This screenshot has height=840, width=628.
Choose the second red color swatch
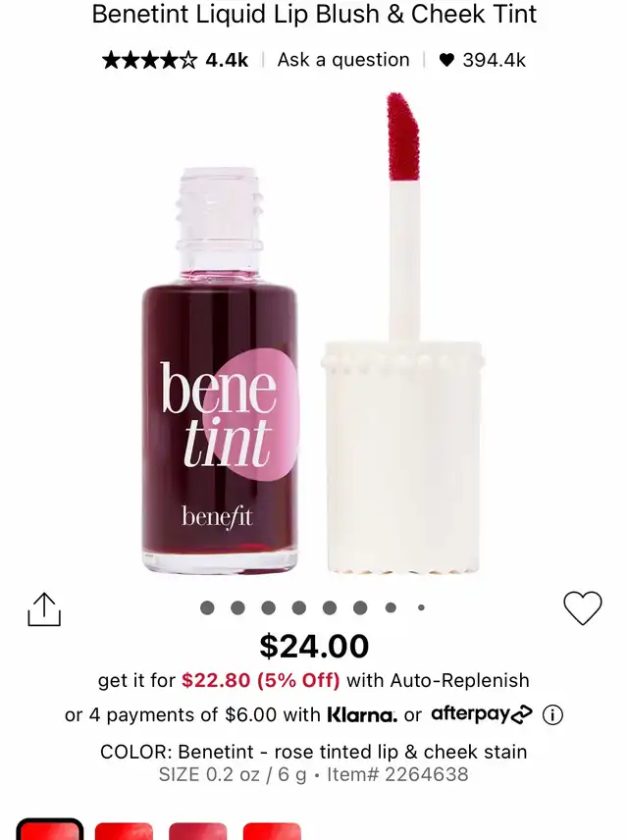coord(124,831)
